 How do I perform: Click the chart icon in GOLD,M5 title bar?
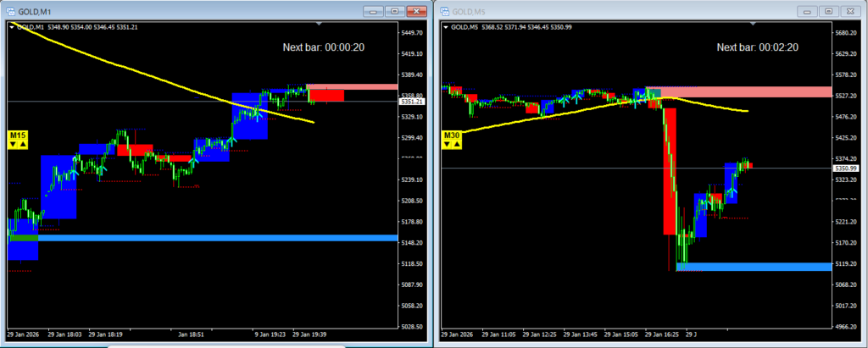click(445, 11)
